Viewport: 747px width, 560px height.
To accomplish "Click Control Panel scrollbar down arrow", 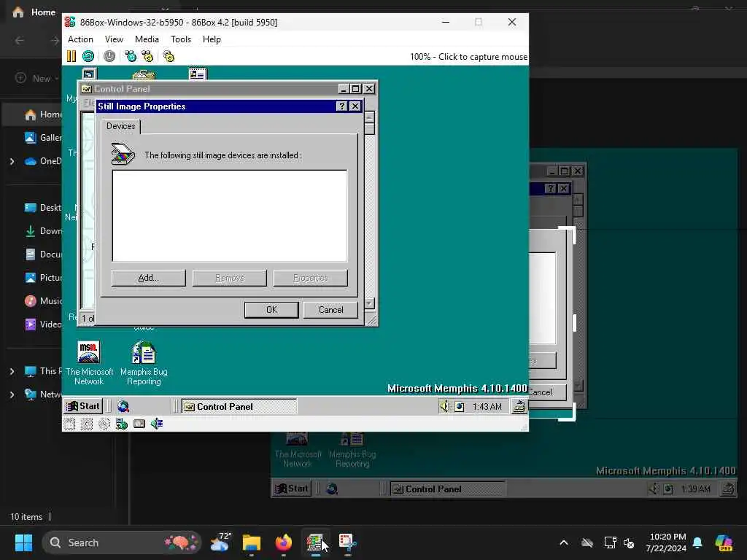I will click(x=369, y=303).
